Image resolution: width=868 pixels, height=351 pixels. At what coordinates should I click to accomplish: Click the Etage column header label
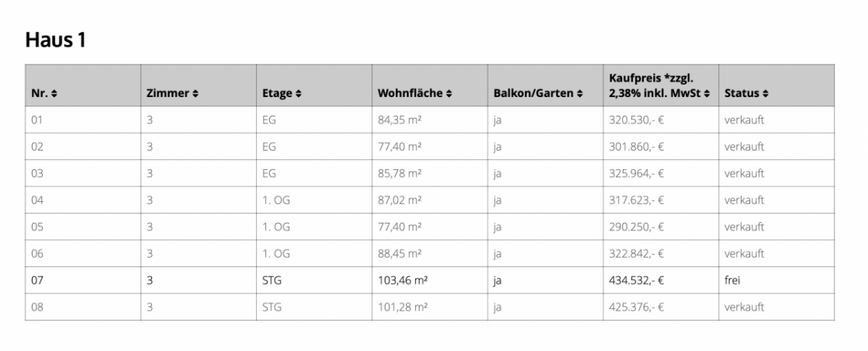(x=277, y=94)
